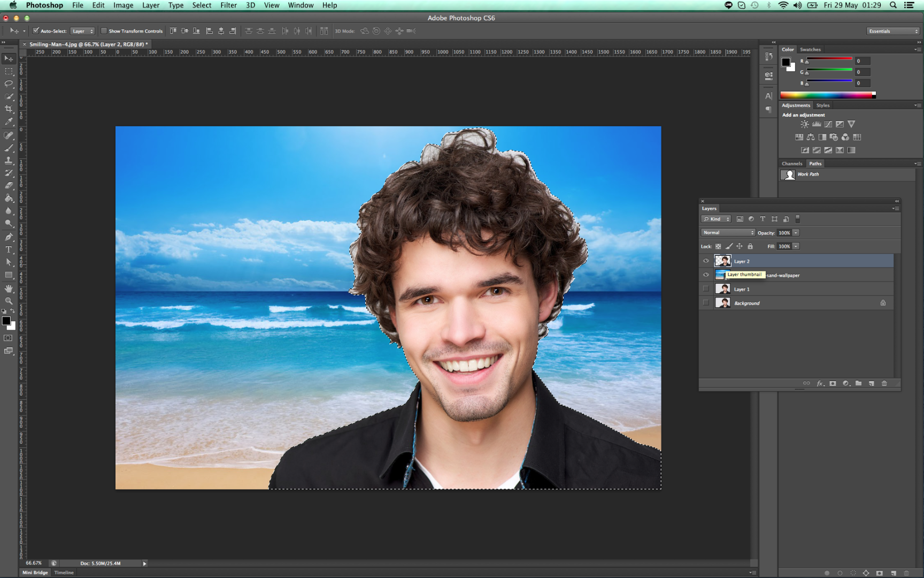The width and height of the screenshot is (924, 578).
Task: Switch to the Channels tab
Action: (x=792, y=164)
